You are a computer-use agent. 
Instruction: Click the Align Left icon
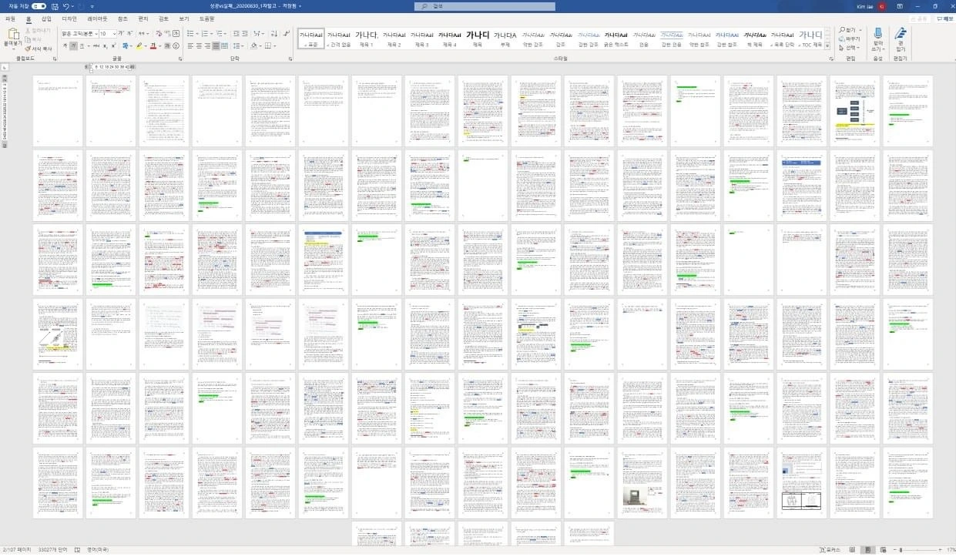[190, 46]
